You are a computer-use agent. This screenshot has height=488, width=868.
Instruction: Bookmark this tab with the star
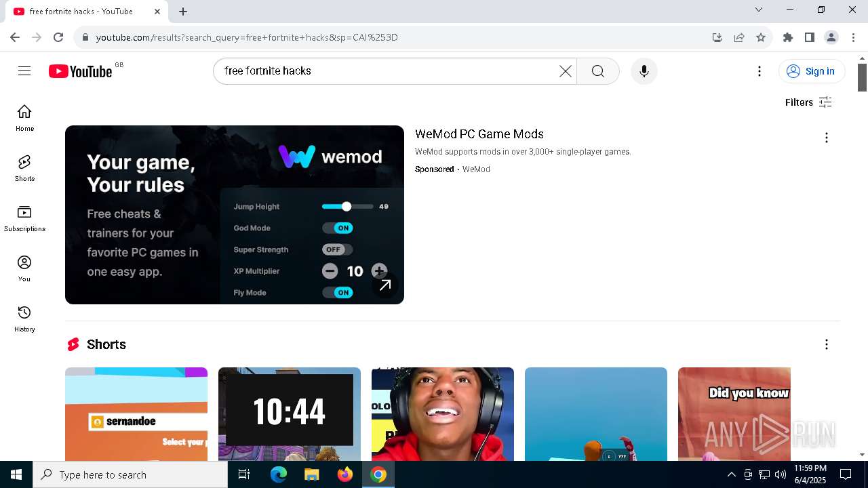[761, 37]
